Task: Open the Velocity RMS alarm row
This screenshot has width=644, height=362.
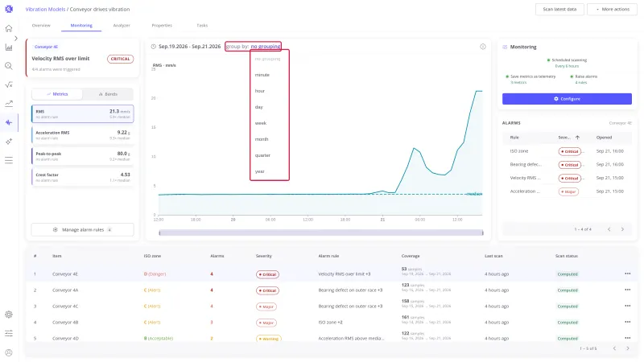Action: [x=567, y=178]
